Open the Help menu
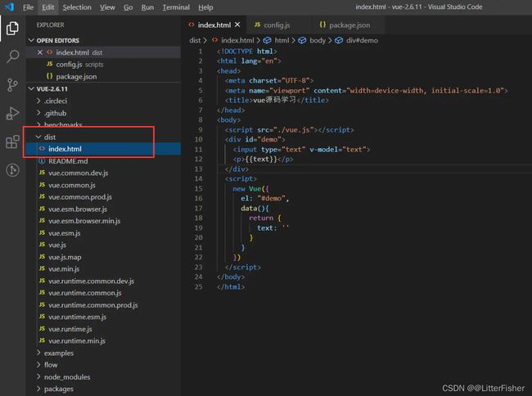 205,7
